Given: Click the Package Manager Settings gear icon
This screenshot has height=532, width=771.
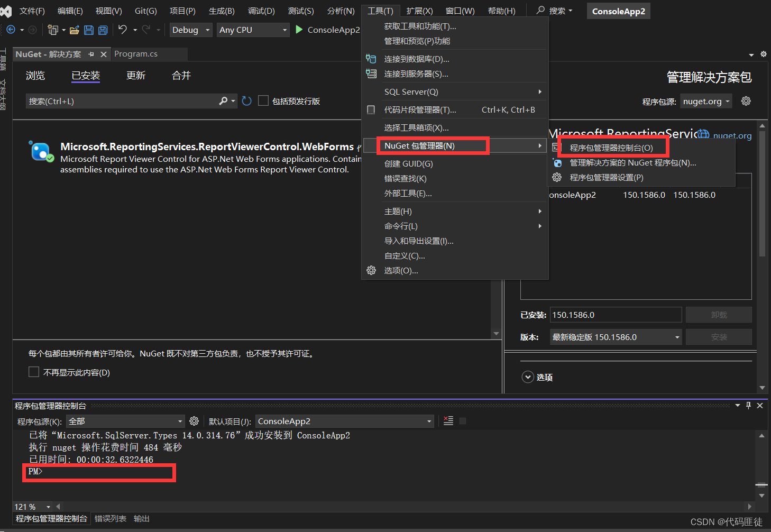Looking at the screenshot, I should coord(557,177).
